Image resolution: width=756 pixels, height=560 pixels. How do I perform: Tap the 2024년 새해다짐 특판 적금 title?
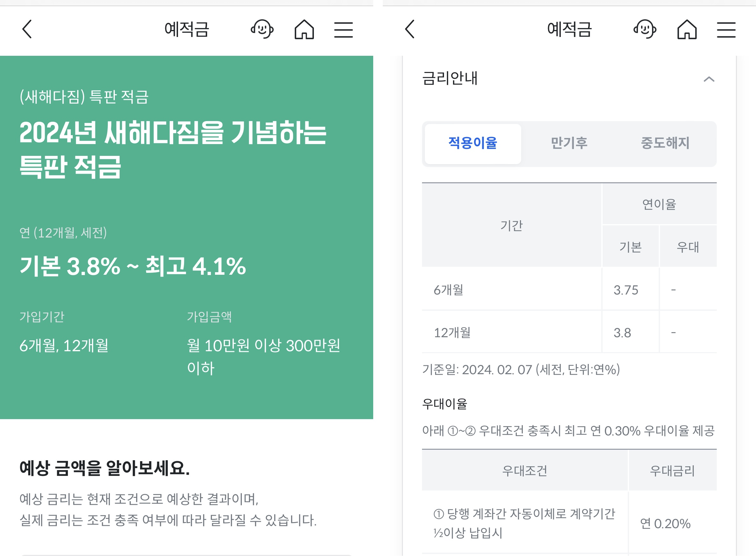pos(172,149)
